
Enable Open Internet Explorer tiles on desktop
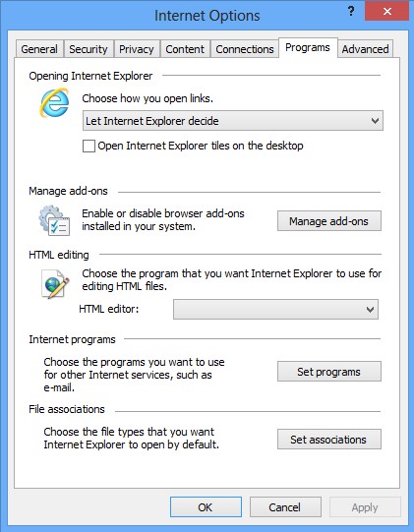(x=89, y=147)
